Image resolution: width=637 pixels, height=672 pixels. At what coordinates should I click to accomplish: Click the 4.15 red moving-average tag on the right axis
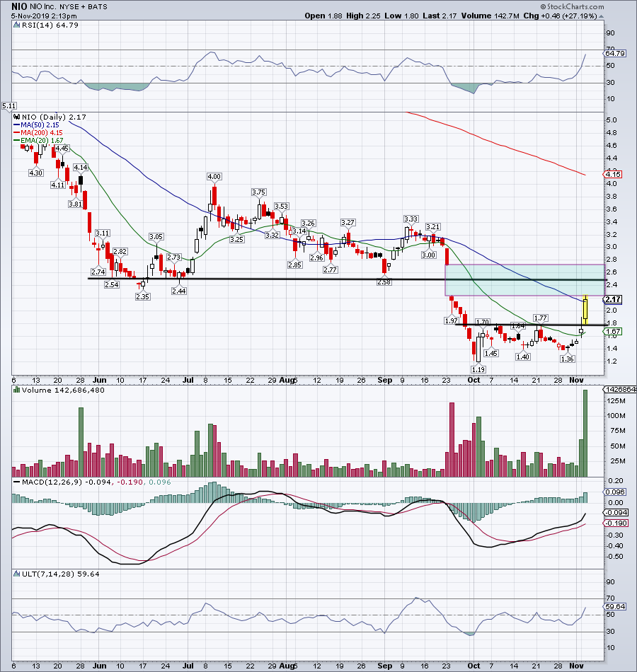point(612,175)
